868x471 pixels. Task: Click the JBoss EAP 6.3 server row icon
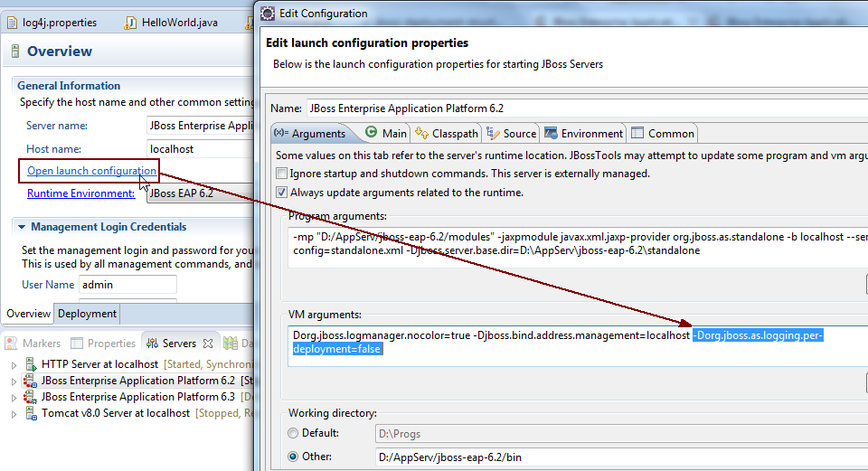tap(31, 397)
